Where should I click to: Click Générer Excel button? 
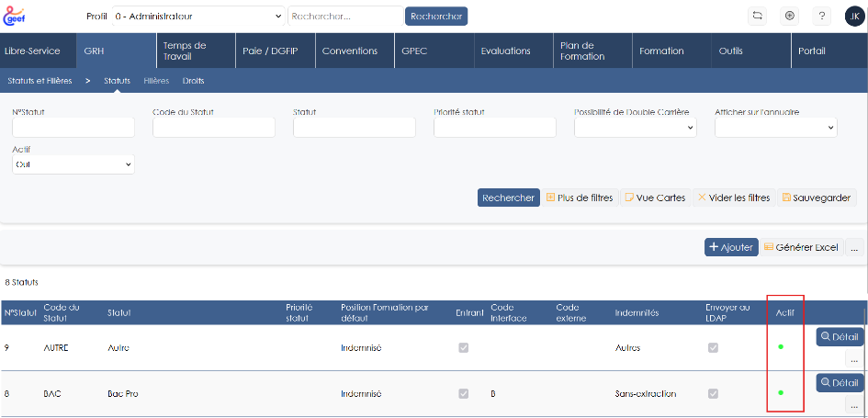click(802, 247)
